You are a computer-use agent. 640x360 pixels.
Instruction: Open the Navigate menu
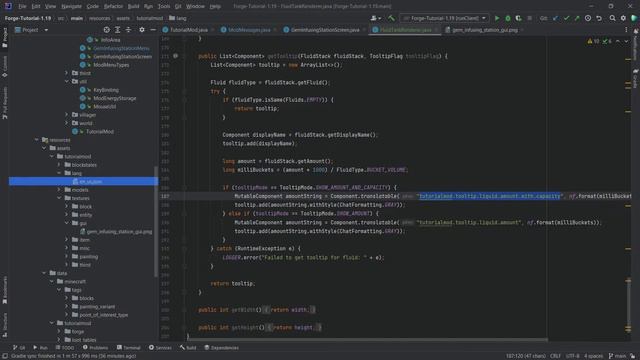[71, 6]
